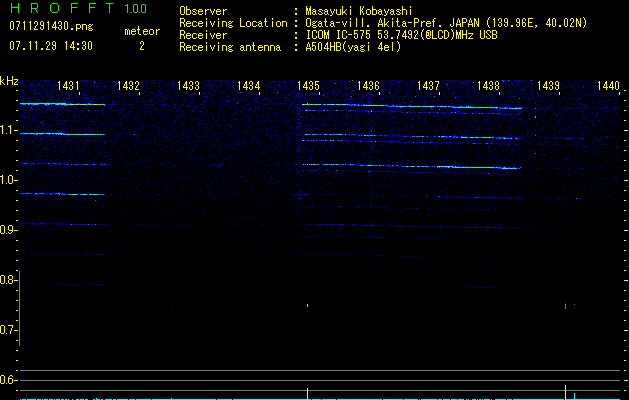Viewport: 629px width, 400px height.
Task: Click the Receiving Location text line
Action: (x=383, y=23)
